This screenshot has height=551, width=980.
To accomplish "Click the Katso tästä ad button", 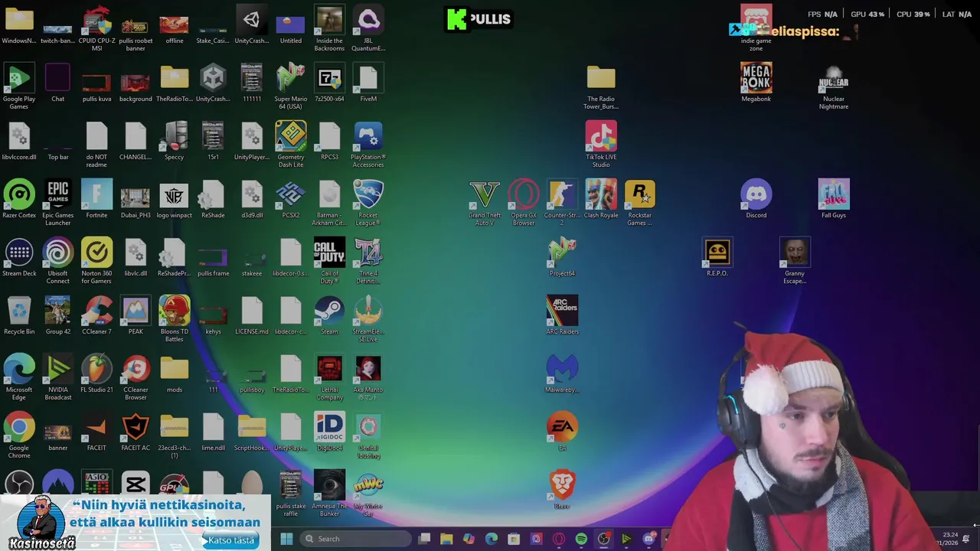I will [x=231, y=540].
